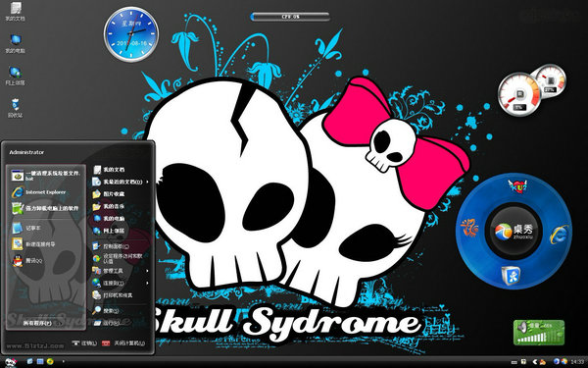
Task: Open My Computer desktop icon
Action: [15, 44]
